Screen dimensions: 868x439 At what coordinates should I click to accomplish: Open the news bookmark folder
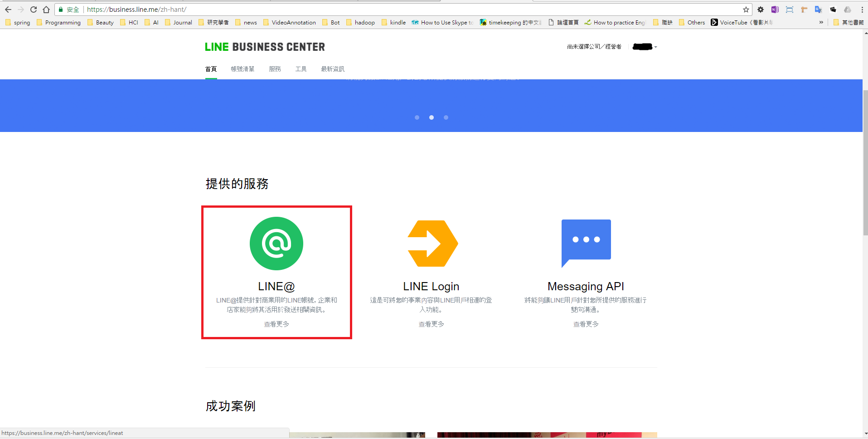point(246,22)
